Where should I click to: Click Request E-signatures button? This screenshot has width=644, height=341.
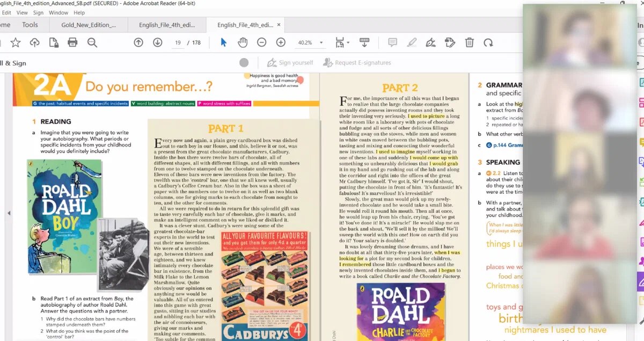tap(357, 63)
